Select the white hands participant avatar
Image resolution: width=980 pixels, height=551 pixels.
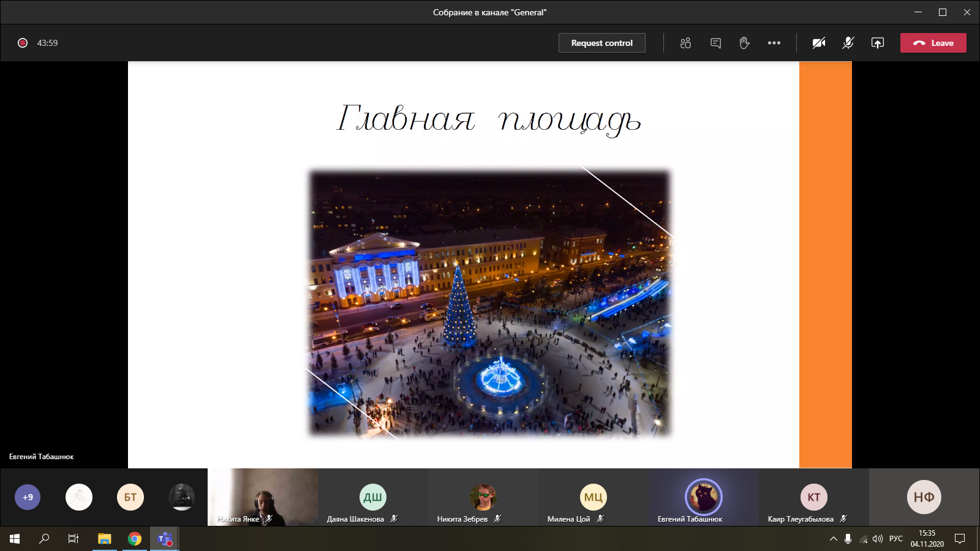(x=79, y=497)
